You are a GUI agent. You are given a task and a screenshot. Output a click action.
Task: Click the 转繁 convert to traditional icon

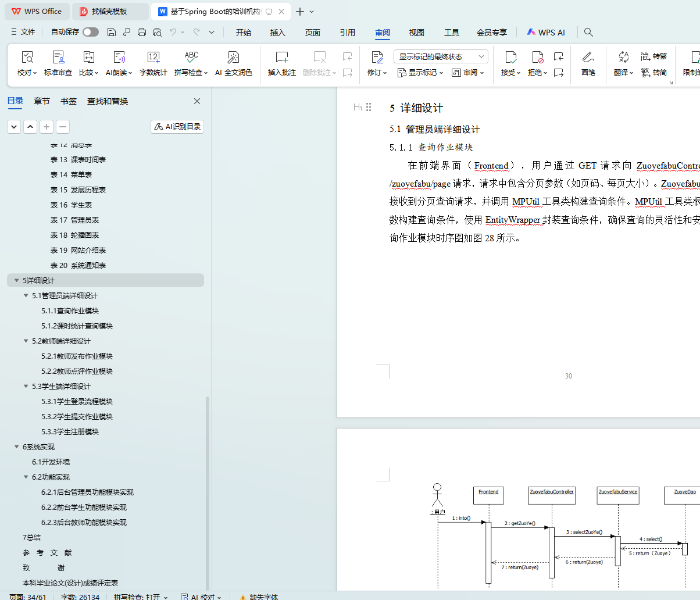653,56
